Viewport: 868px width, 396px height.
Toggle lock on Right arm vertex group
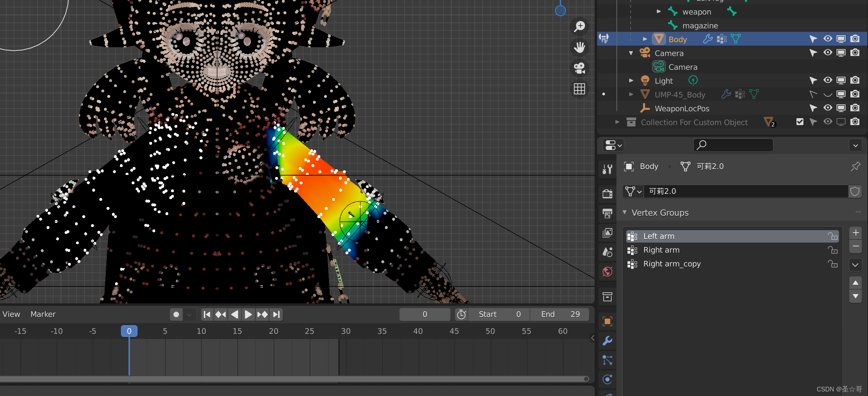pos(832,250)
